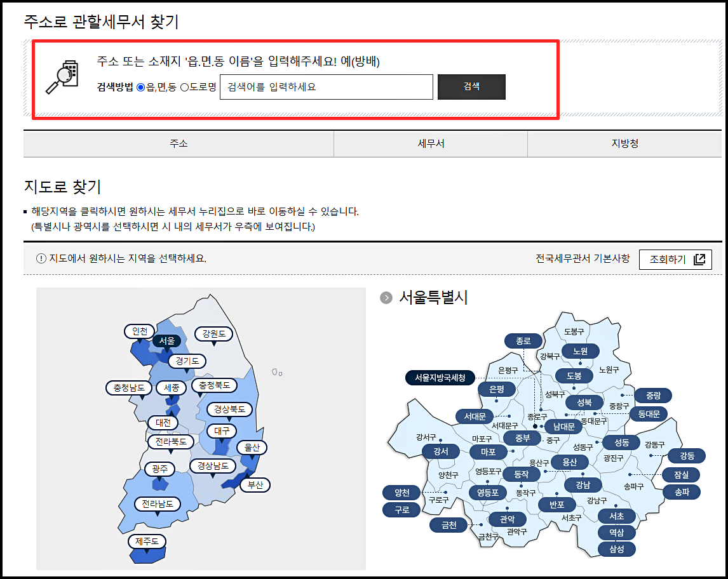Open 강서 tax office link
Screen dimensions: 728x579
click(441, 451)
